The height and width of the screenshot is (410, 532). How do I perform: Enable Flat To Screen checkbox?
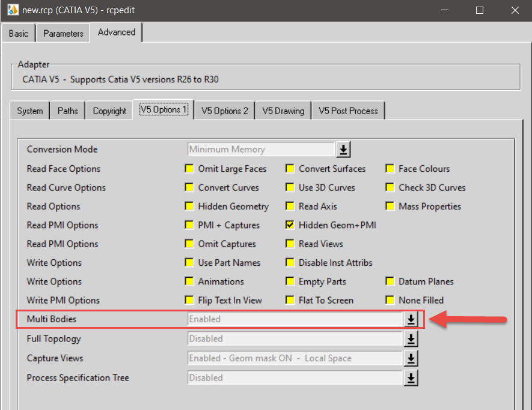click(290, 300)
